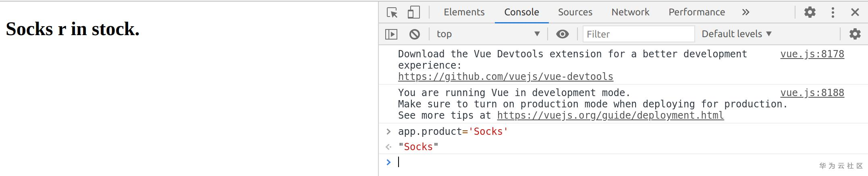Image resolution: width=868 pixels, height=176 pixels.
Task: Close the DevTools panel
Action: (855, 13)
